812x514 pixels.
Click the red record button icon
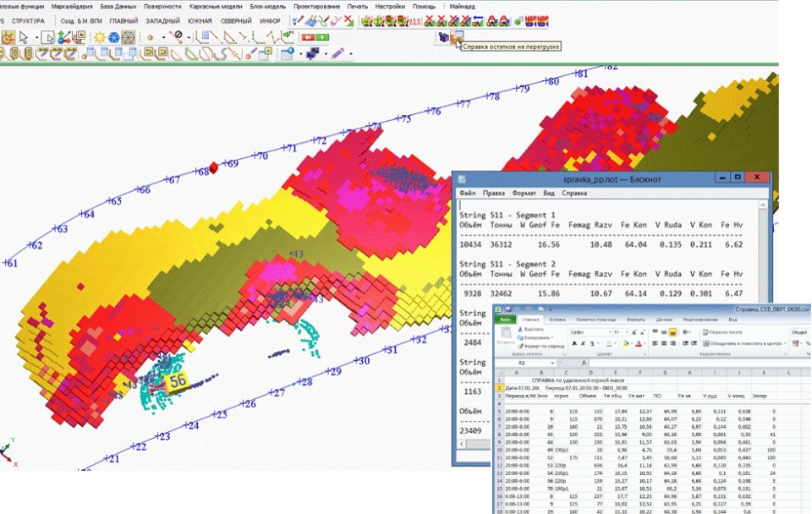point(308,37)
